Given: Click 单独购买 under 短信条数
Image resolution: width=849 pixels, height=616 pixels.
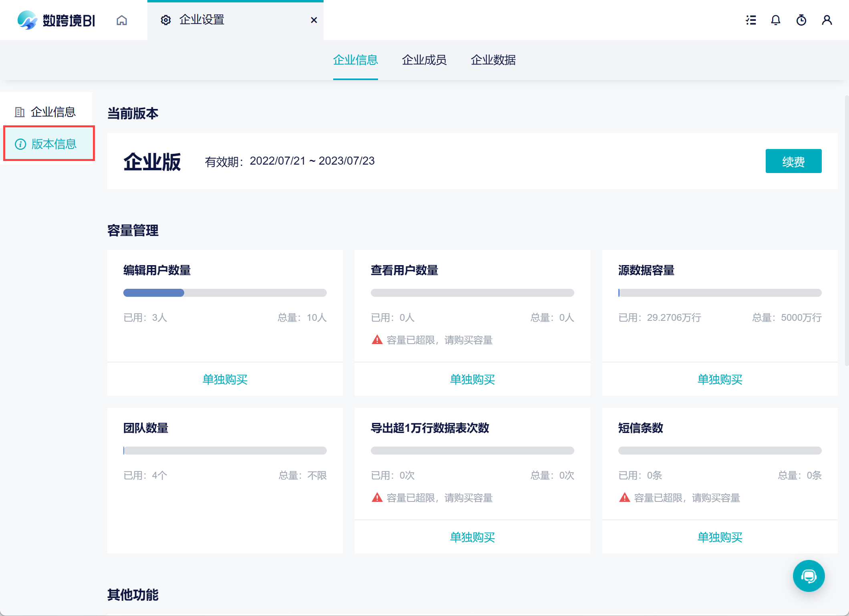Looking at the screenshot, I should pyautogui.click(x=720, y=537).
